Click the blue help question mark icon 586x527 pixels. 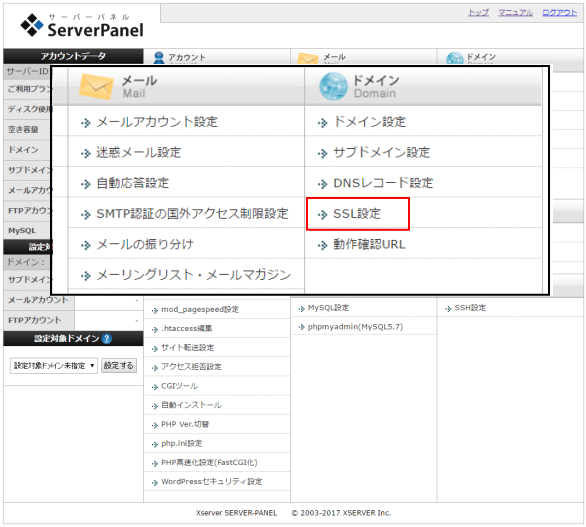107,339
